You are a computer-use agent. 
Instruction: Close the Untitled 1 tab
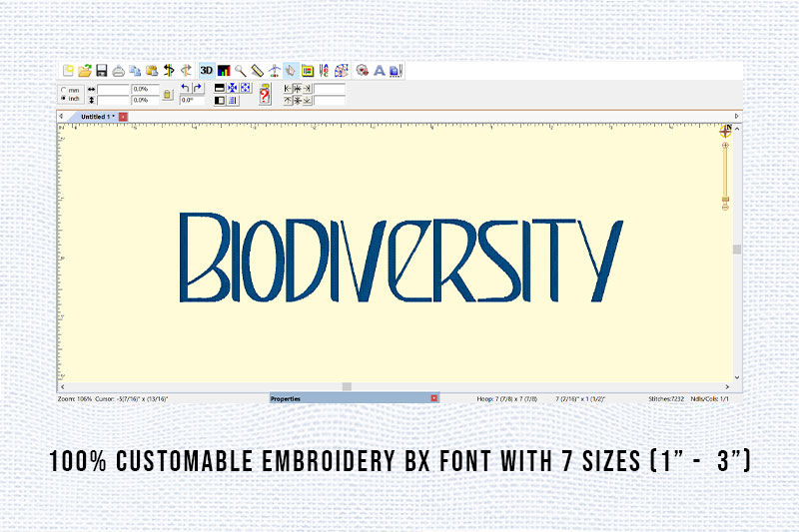123,117
